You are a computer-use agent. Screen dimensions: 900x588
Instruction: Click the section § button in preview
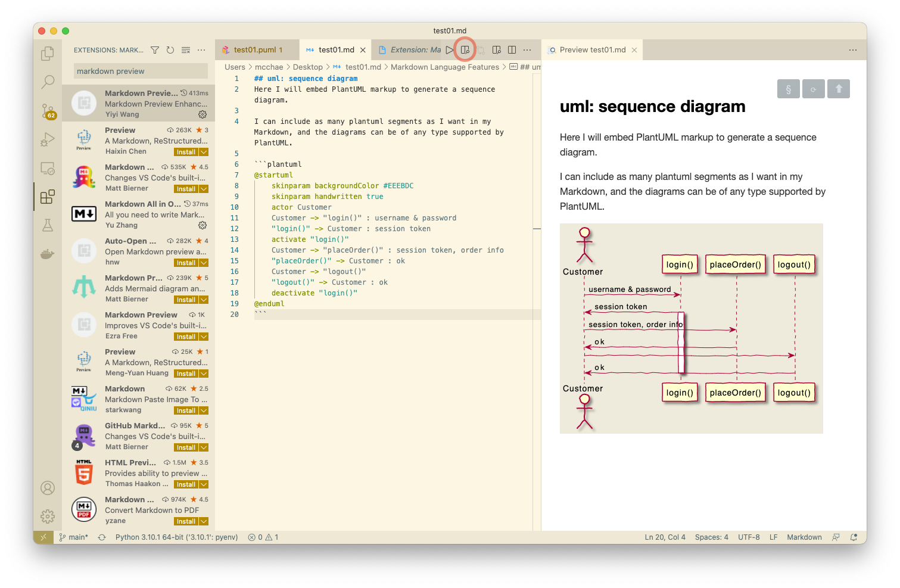[789, 89]
